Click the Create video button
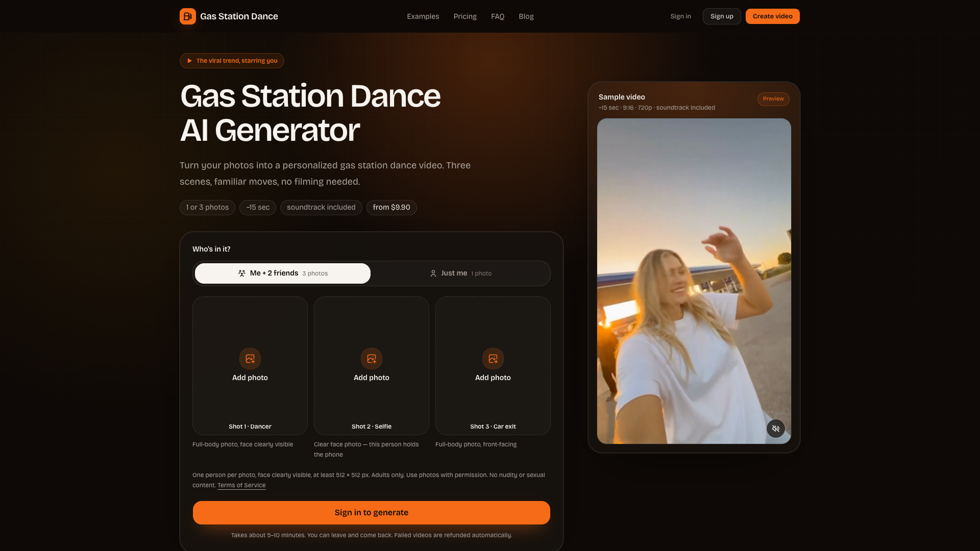 (773, 16)
